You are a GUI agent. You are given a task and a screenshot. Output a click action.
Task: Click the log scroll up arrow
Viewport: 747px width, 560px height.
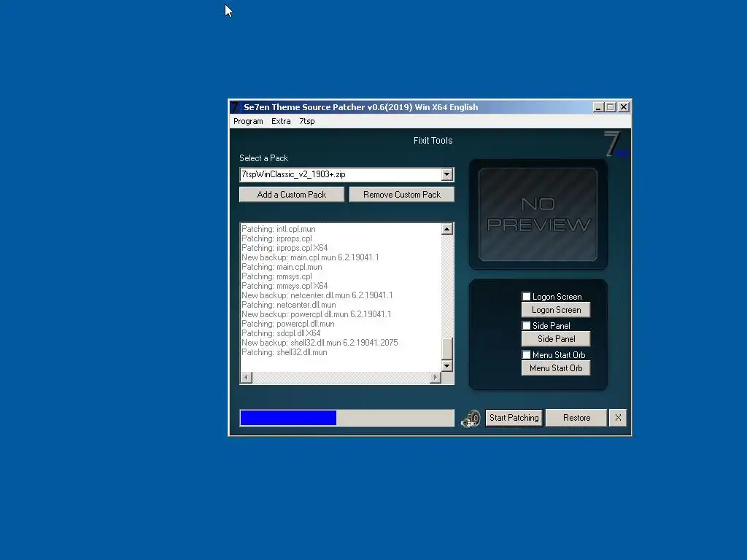pyautogui.click(x=446, y=229)
